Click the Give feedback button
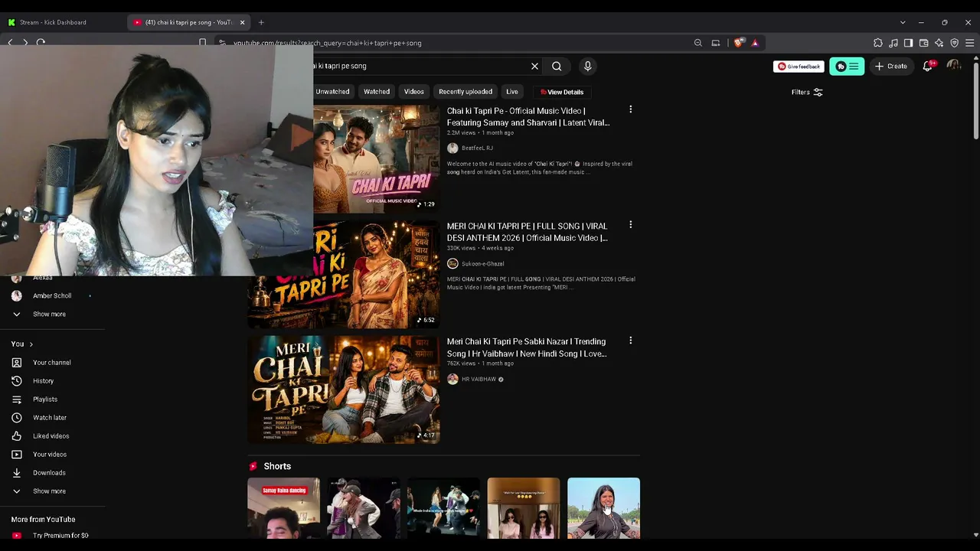 pyautogui.click(x=799, y=67)
